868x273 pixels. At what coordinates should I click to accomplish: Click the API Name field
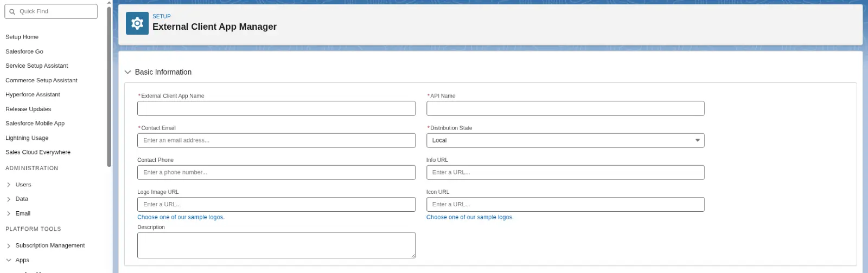coord(565,108)
